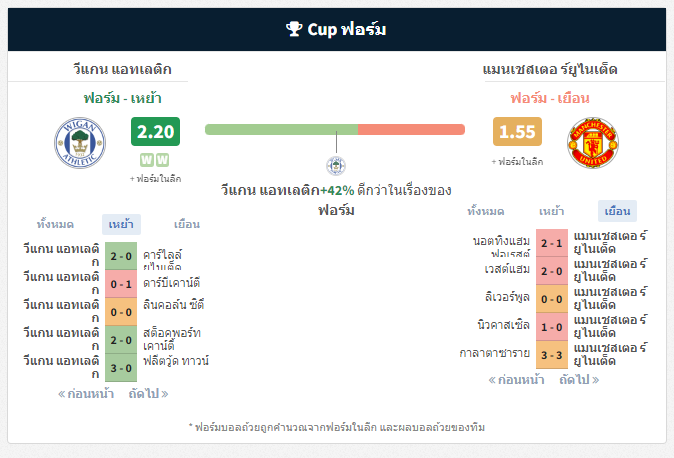
Task: Select the highlighted เยือน tab for Manchester United
Action: point(617,211)
